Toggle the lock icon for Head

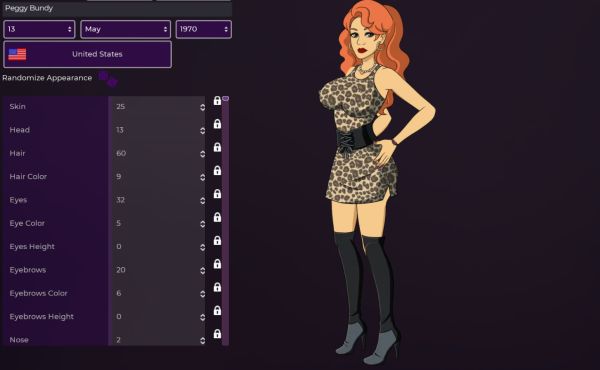(x=217, y=124)
